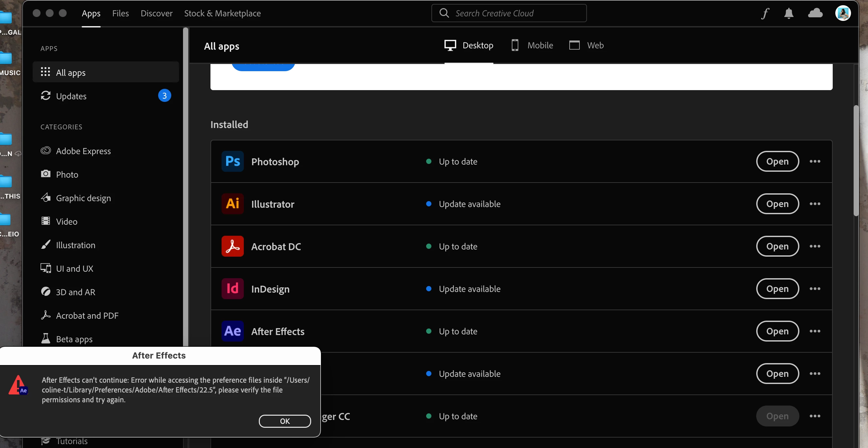Viewport: 868px width, 448px height.
Task: Click the Acrobat DC app icon
Action: point(232,247)
